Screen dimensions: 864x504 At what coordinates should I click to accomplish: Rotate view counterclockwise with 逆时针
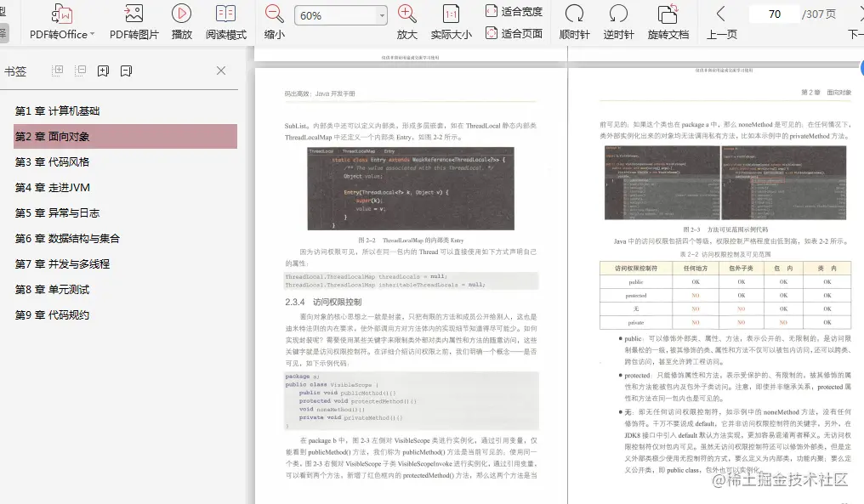[618, 22]
